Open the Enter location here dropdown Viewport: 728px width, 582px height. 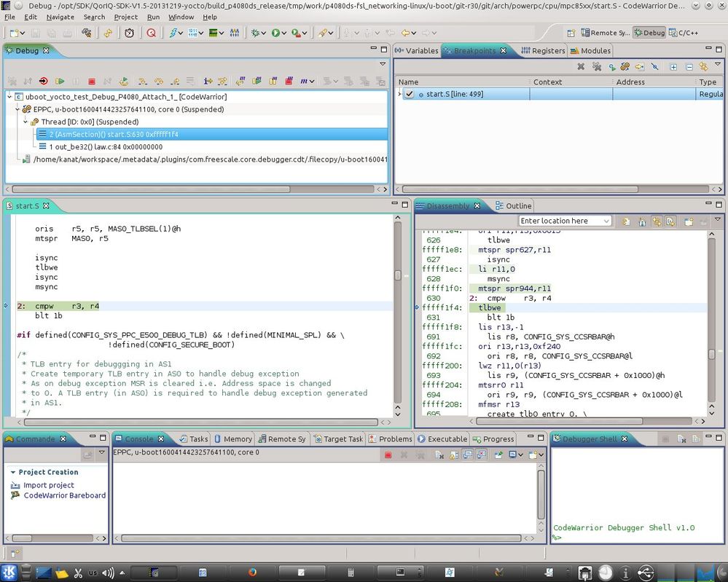606,221
